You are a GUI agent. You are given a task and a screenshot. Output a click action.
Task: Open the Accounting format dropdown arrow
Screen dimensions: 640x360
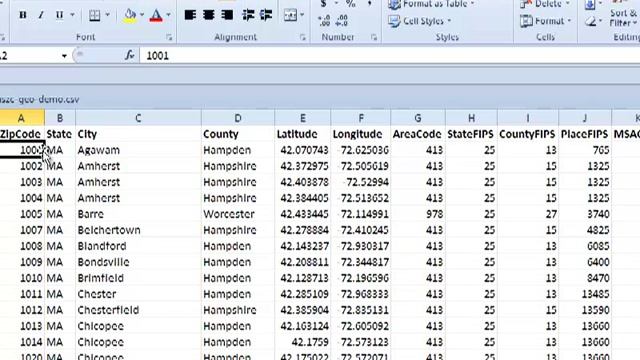(336, 4)
